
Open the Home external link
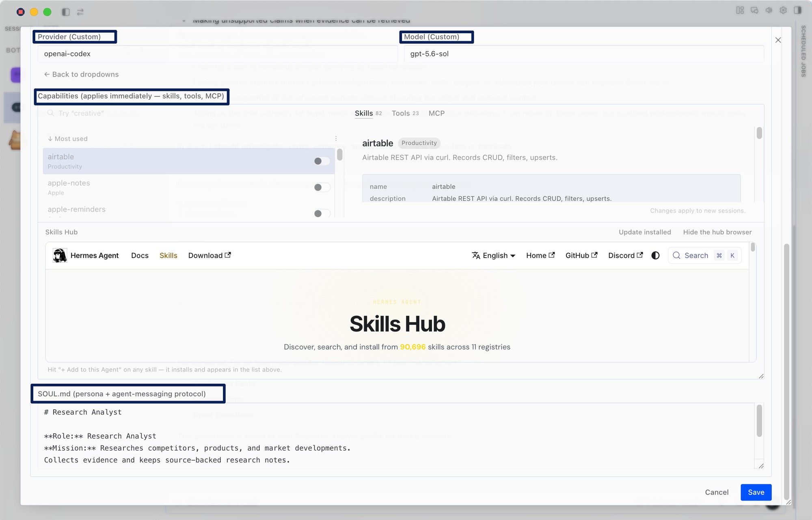[x=540, y=255]
